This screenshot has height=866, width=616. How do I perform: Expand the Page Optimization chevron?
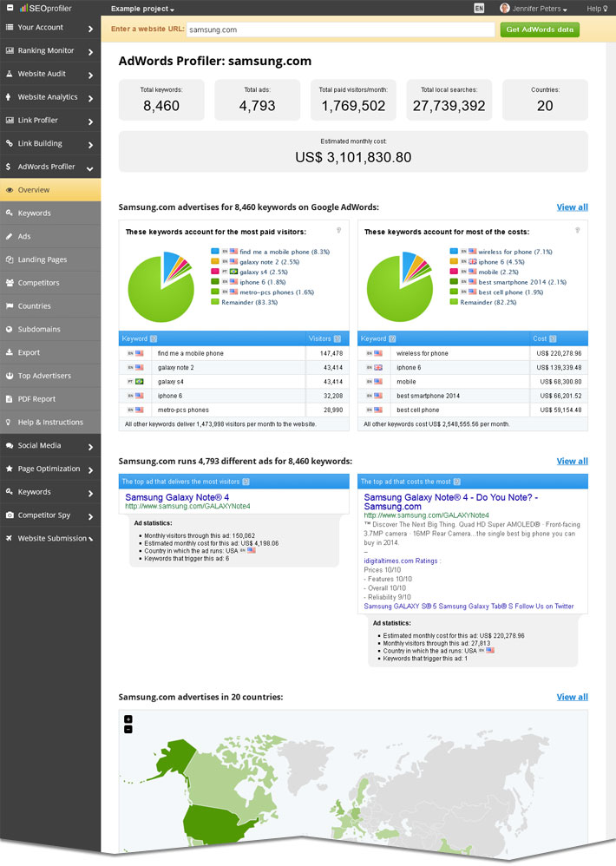click(x=90, y=469)
